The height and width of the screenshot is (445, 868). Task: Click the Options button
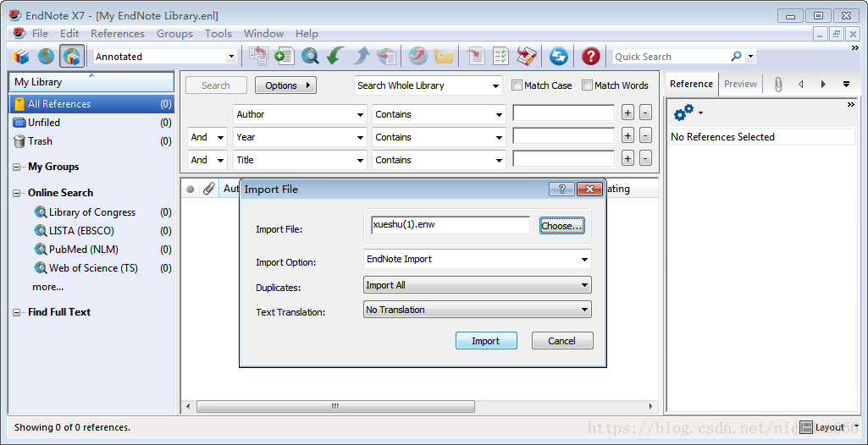tap(285, 85)
